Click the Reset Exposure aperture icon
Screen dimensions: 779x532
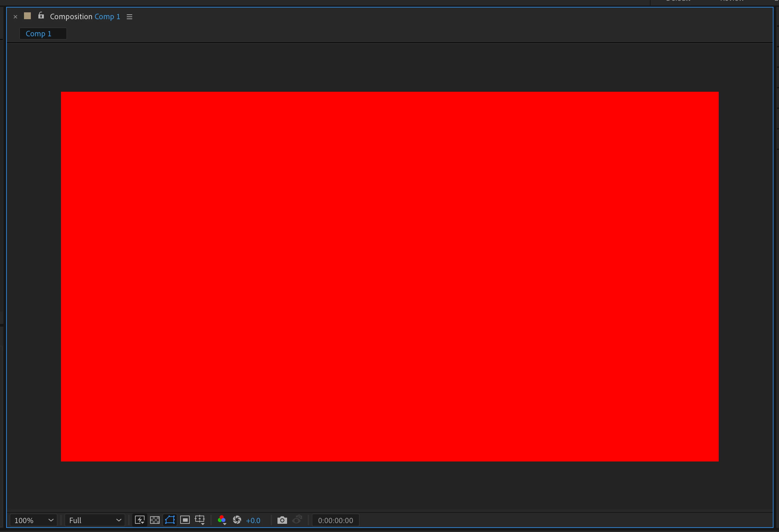(237, 520)
